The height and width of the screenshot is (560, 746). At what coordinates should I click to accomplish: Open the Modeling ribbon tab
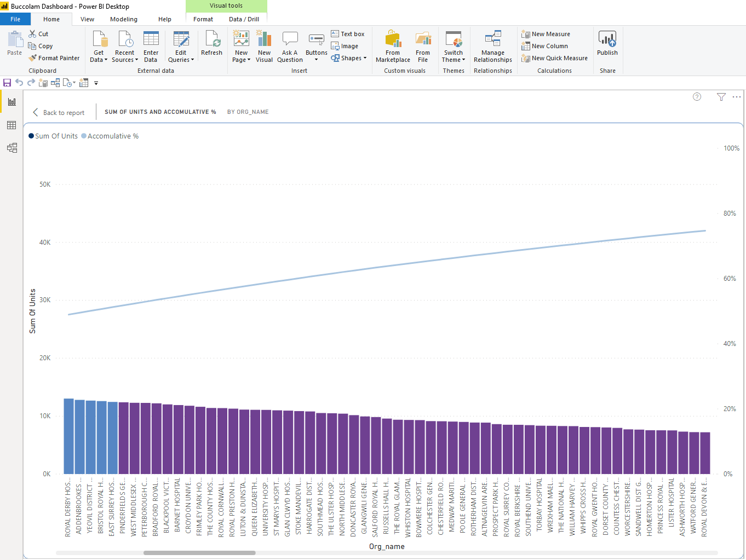(124, 19)
